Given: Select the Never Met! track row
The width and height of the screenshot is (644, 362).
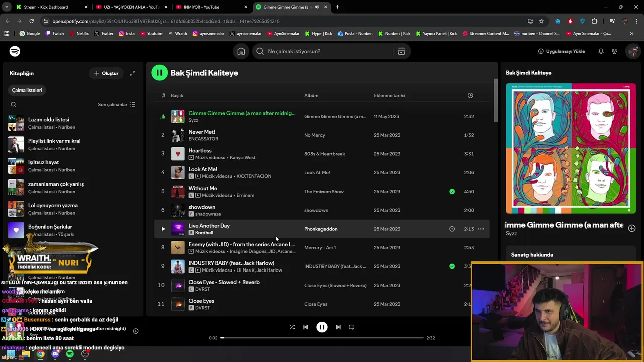Looking at the screenshot, I should click(x=322, y=135).
